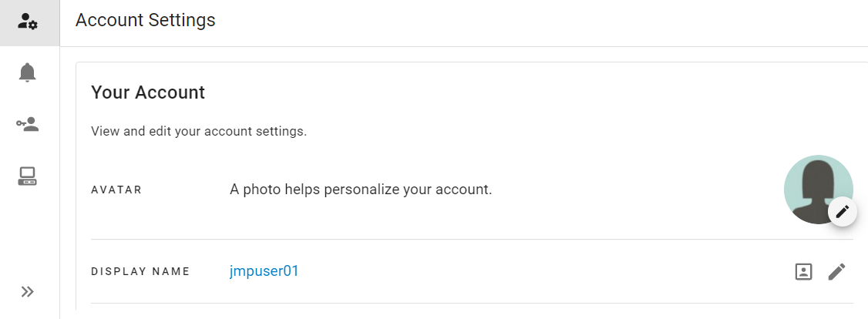Click the 'A photo helps personalize' text

361,189
